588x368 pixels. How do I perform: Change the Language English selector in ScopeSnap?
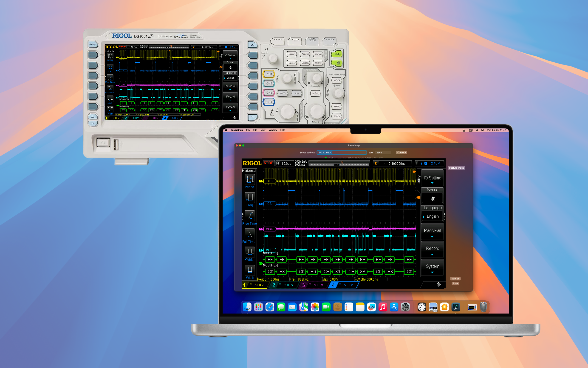433,216
